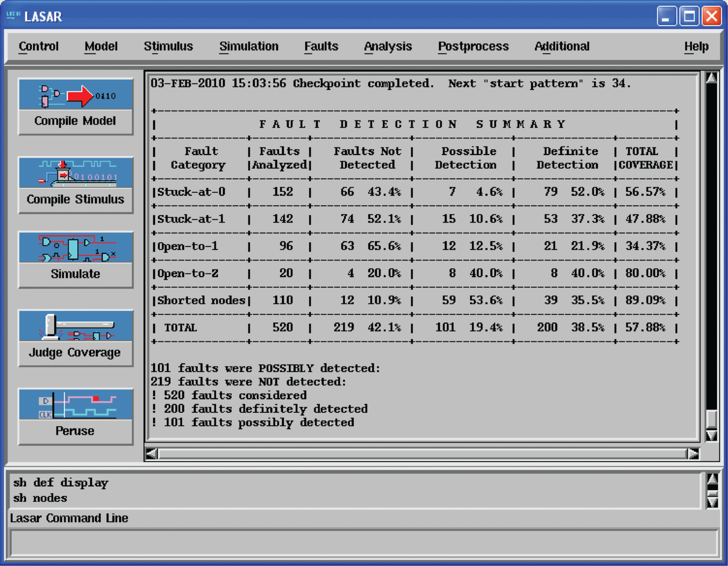Open the Model menu
Image resolution: width=728 pixels, height=566 pixels.
click(101, 46)
